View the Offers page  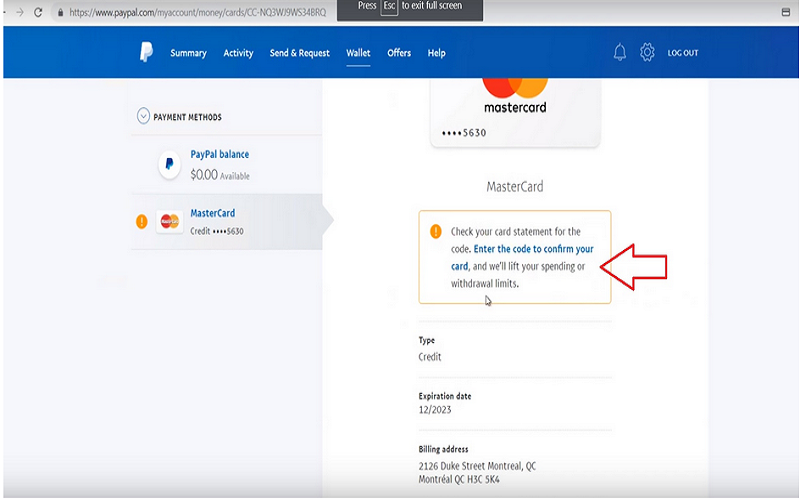point(399,53)
